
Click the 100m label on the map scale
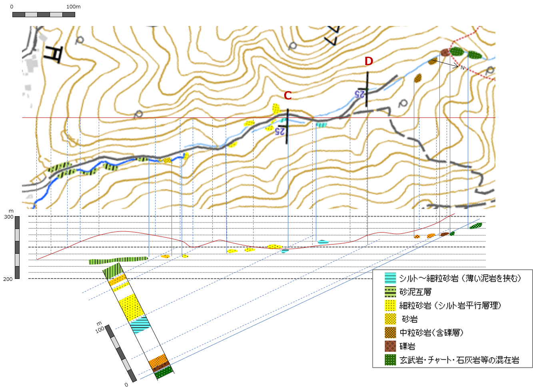coord(73,7)
